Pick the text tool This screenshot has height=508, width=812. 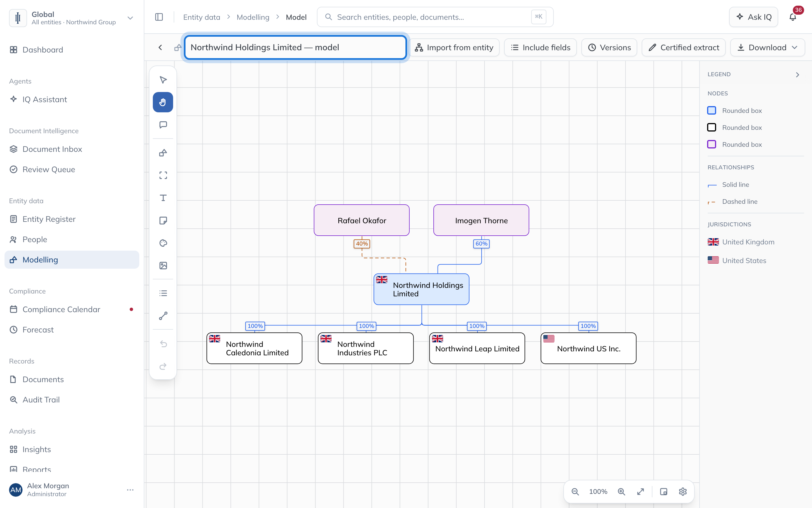(163, 198)
